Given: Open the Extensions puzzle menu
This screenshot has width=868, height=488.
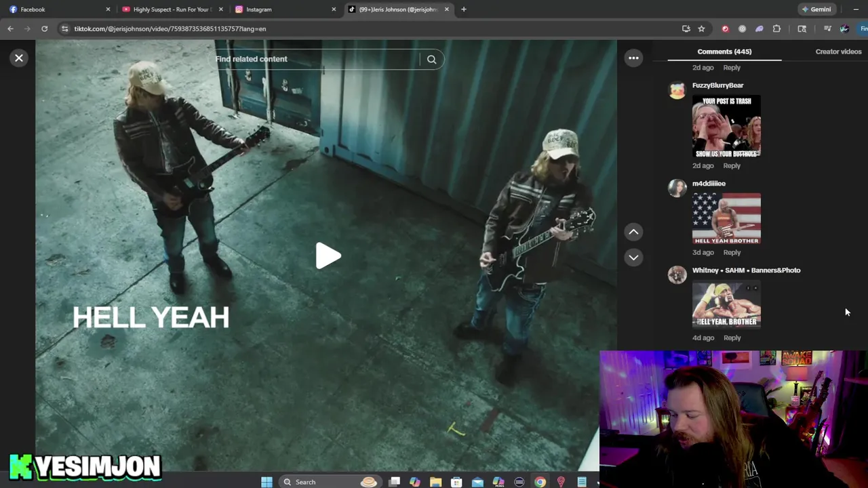Looking at the screenshot, I should [776, 29].
